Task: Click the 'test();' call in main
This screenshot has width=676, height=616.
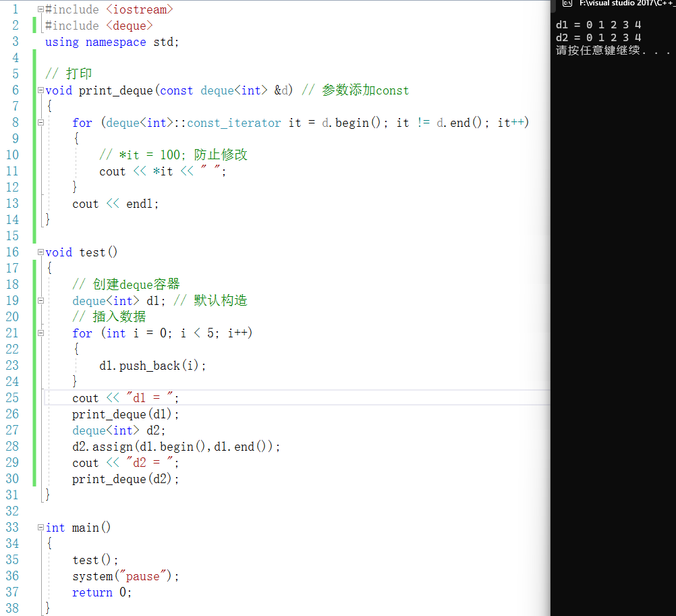Action: pos(95,560)
